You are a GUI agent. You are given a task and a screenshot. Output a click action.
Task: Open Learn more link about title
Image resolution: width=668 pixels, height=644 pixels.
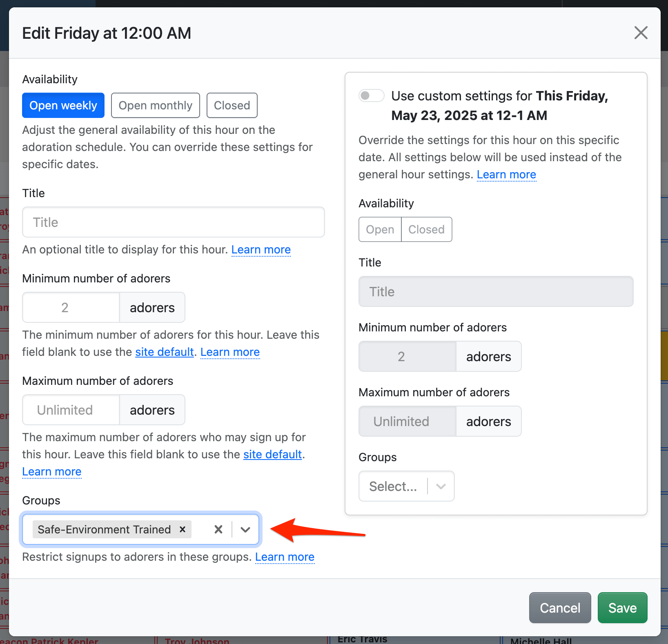pyautogui.click(x=261, y=249)
